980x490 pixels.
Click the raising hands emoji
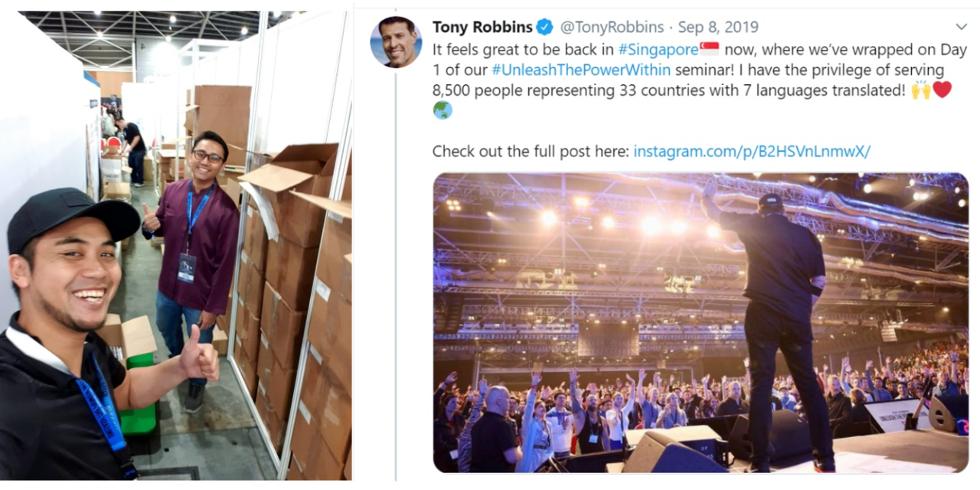921,90
